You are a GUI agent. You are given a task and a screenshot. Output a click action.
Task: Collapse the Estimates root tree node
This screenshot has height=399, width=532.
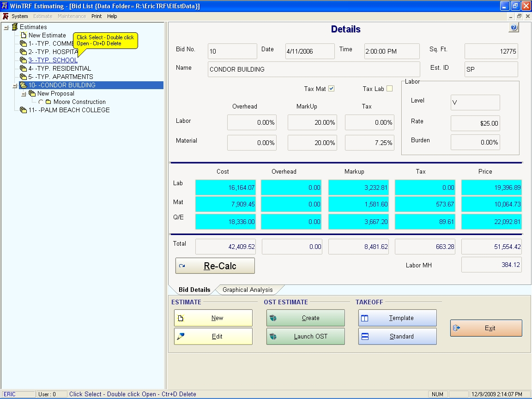[6, 27]
